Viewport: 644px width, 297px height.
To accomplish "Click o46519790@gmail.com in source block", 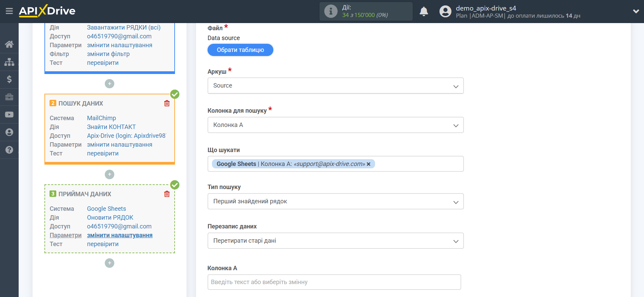I will pos(119,36).
